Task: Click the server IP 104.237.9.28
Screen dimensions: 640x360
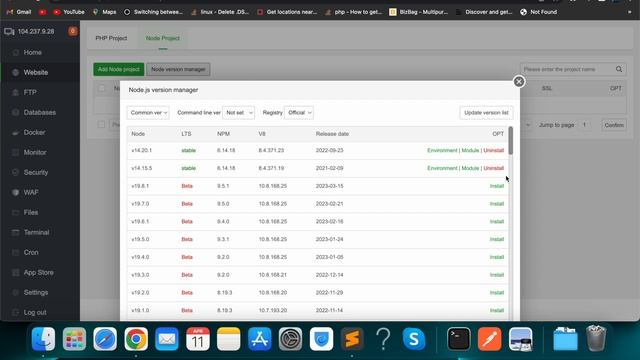Action: [x=36, y=31]
